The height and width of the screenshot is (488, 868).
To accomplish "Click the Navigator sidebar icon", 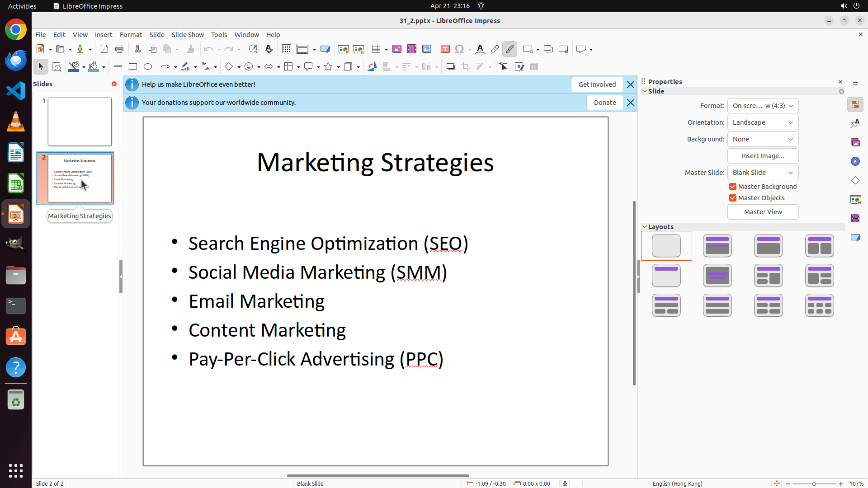I will 855,161.
